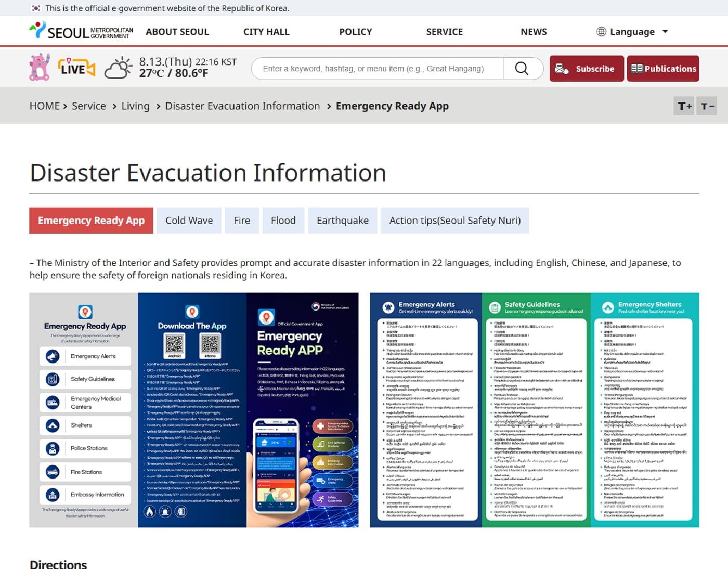Focus the keyword search input field

coord(378,69)
